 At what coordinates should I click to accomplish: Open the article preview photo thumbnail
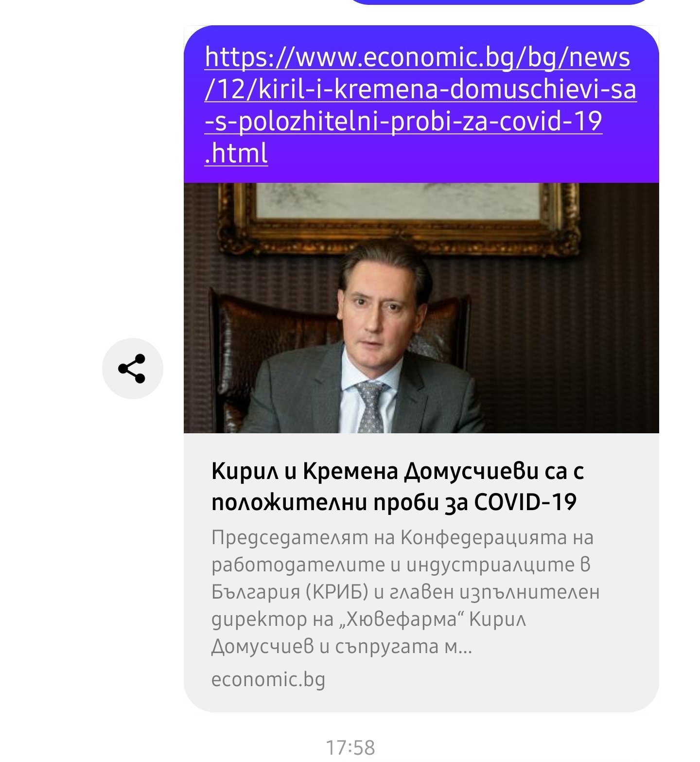(x=421, y=308)
